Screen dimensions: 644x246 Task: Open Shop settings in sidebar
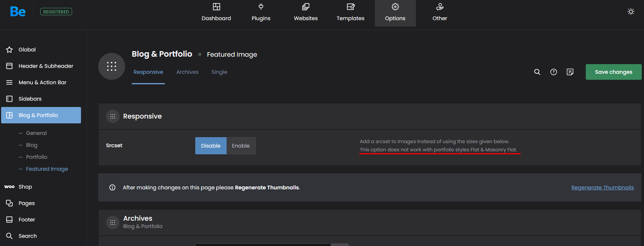coord(25,187)
